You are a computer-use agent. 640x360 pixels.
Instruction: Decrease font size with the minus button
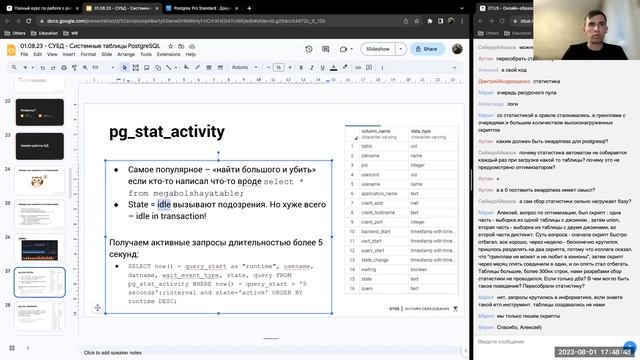[x=268, y=67]
